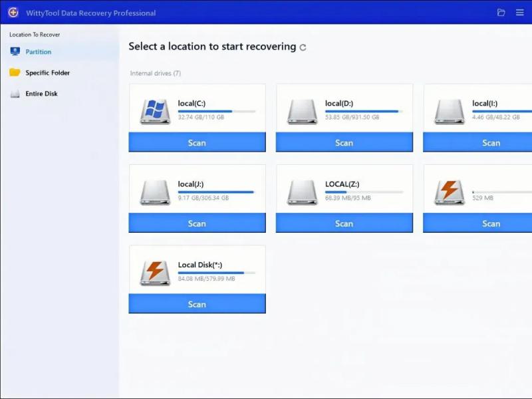Click the LOCAL(Z:) usage bar
The height and width of the screenshot is (399, 532).
[x=364, y=192]
